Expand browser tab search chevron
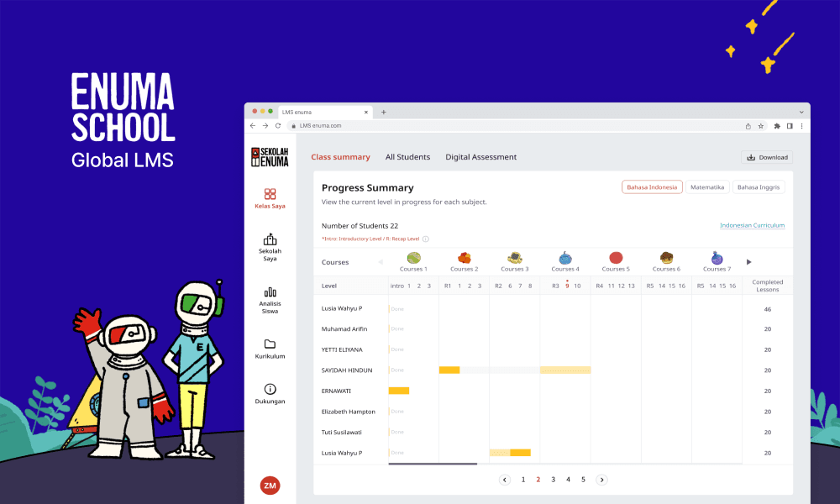840x504 pixels. click(801, 112)
